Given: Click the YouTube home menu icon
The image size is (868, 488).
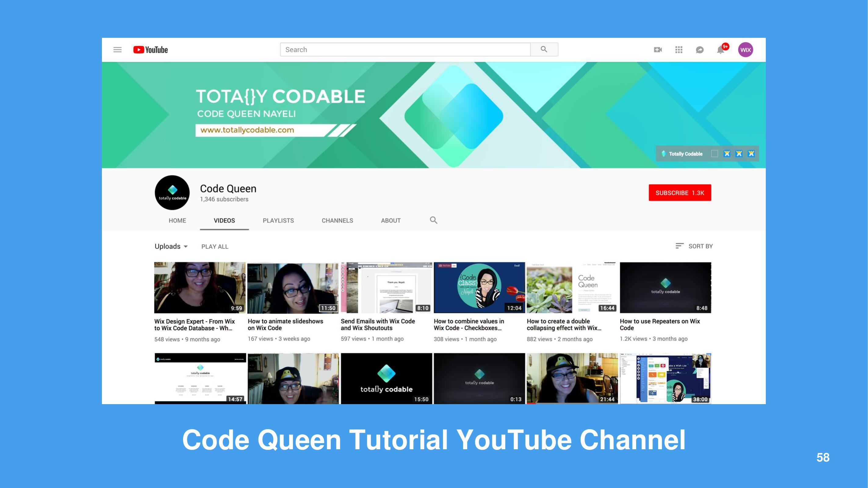Looking at the screenshot, I should point(117,49).
